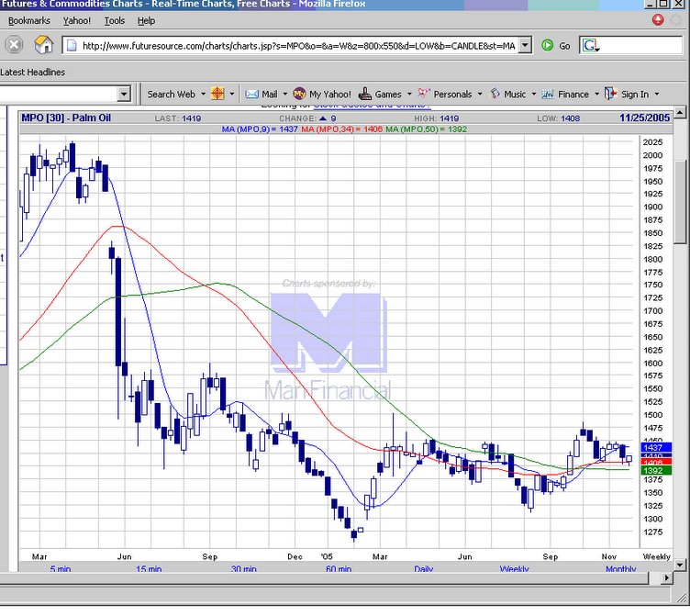This screenshot has height=616, width=690.
Task: Click the Google search input field
Action: pyautogui.click(x=641, y=45)
